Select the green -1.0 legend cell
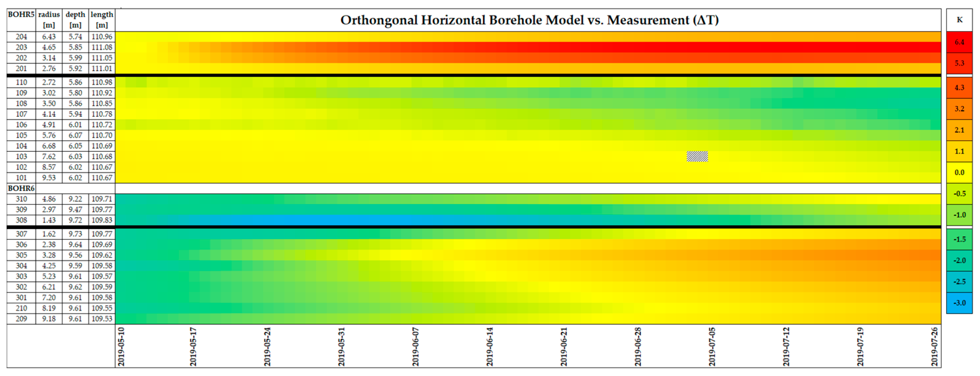 [959, 215]
